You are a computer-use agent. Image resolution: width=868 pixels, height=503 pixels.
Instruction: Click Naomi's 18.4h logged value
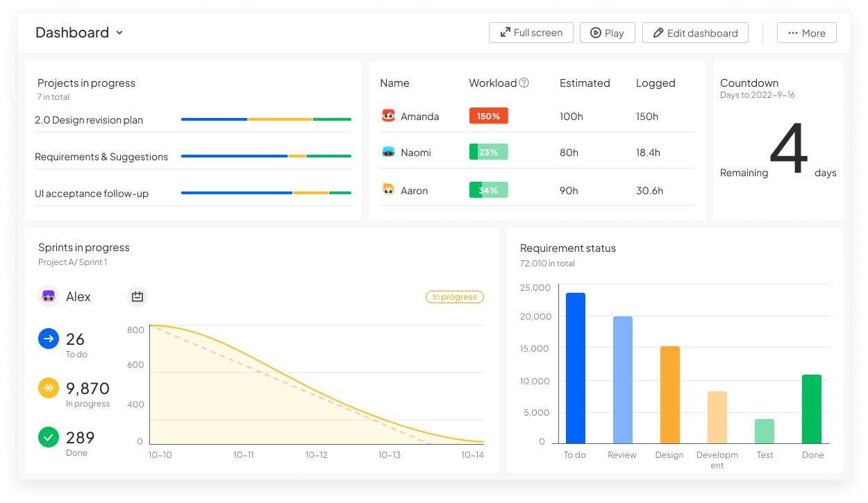pos(648,153)
